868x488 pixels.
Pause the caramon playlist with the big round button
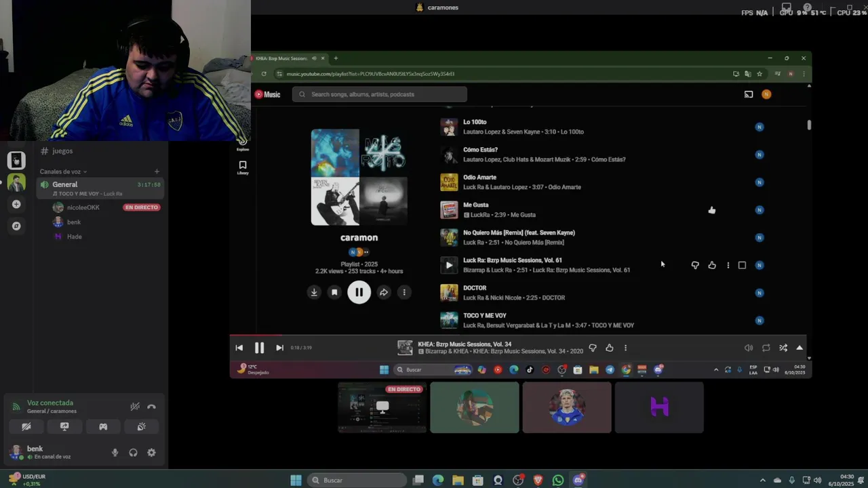point(359,292)
